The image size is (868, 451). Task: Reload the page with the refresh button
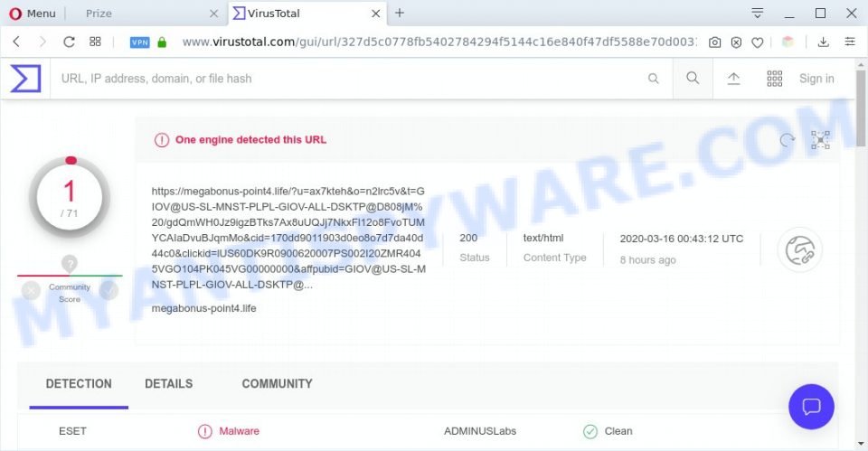point(69,42)
